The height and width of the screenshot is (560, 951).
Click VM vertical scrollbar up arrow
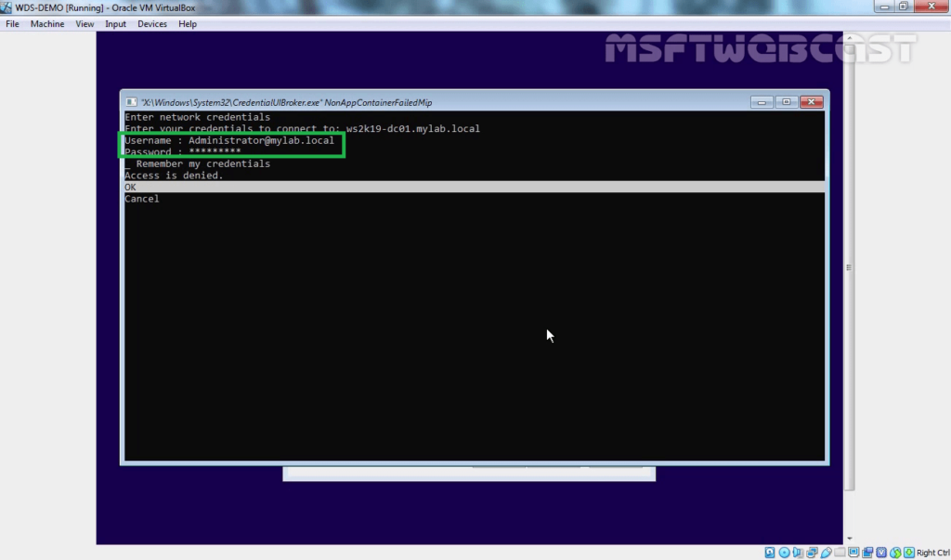coord(849,38)
